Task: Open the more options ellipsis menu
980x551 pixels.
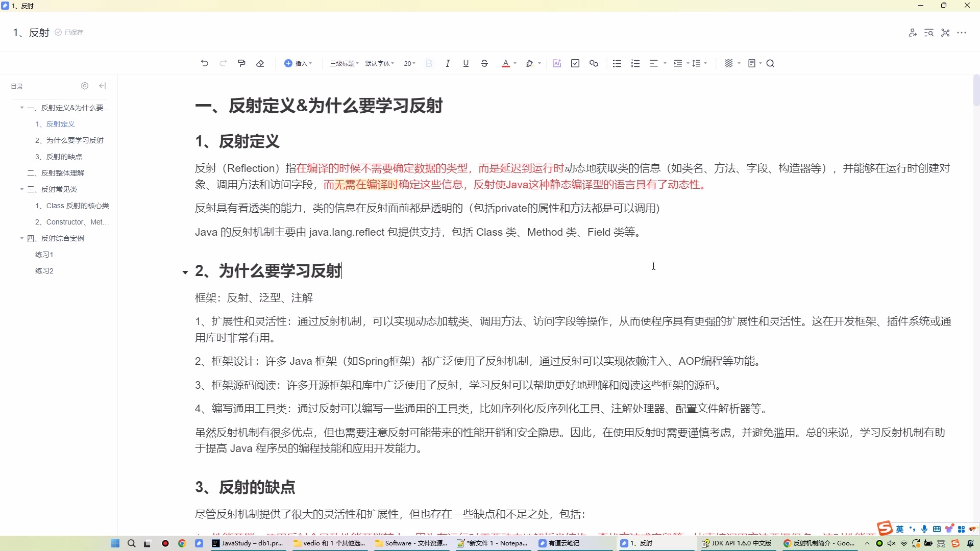Action: point(962,33)
